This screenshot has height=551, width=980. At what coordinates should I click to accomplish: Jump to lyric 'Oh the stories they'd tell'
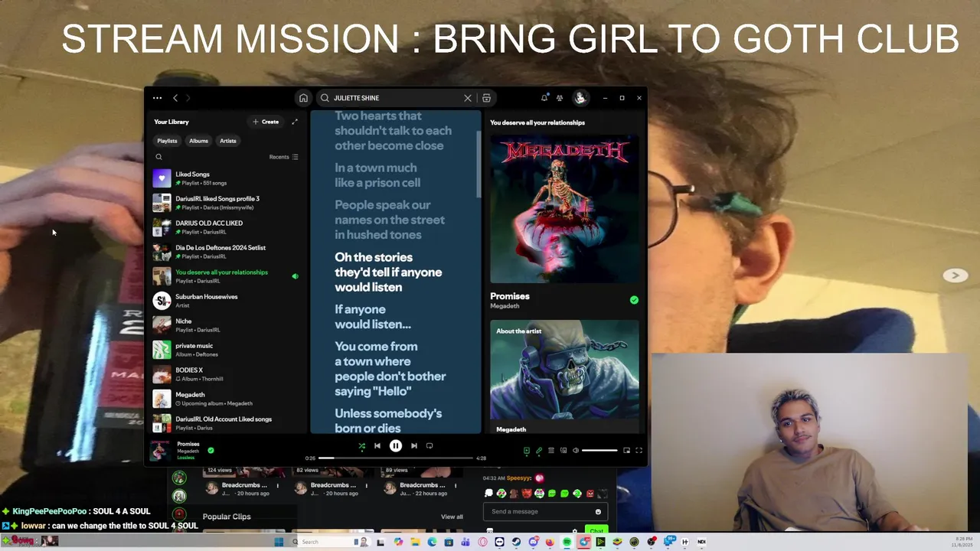pos(388,272)
